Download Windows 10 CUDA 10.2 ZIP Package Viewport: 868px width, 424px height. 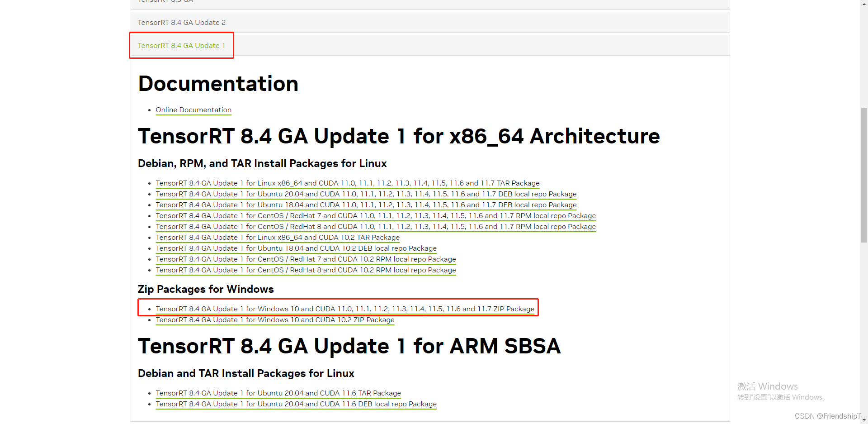(275, 320)
